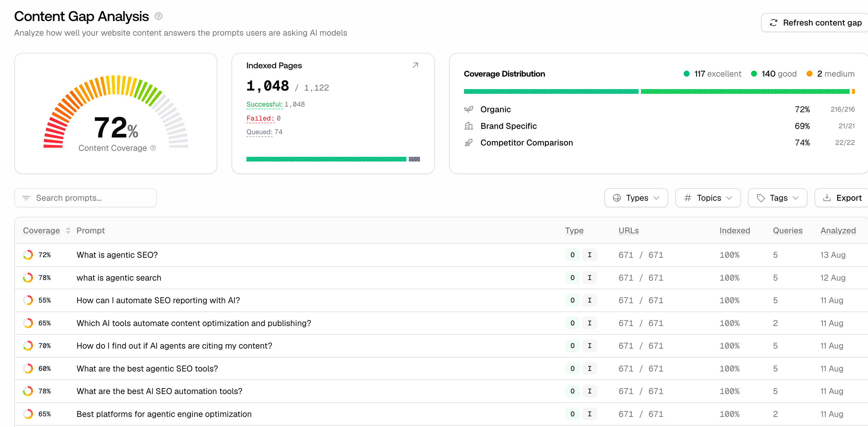This screenshot has height=427, width=868.
Task: Click the coverage ring for "What is agentic SEO?"
Action: click(x=28, y=255)
